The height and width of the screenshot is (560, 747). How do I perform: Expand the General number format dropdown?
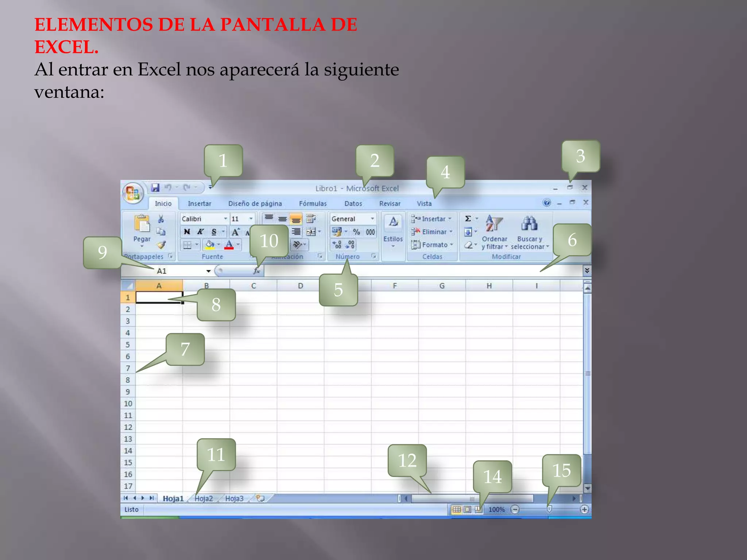tap(372, 219)
